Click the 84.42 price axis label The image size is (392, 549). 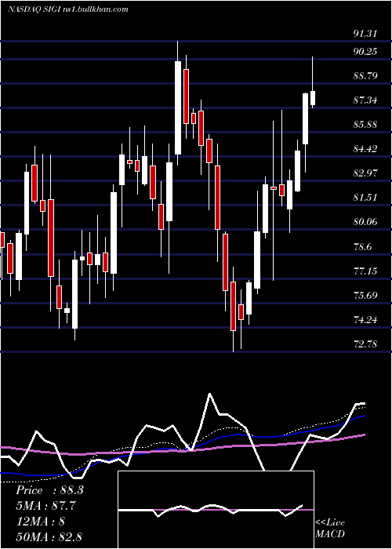[x=365, y=149]
